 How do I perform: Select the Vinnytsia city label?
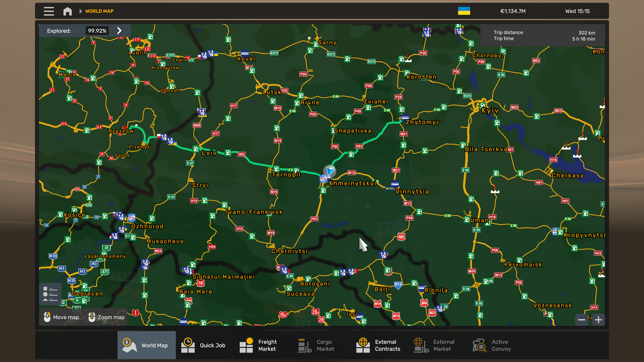(412, 192)
